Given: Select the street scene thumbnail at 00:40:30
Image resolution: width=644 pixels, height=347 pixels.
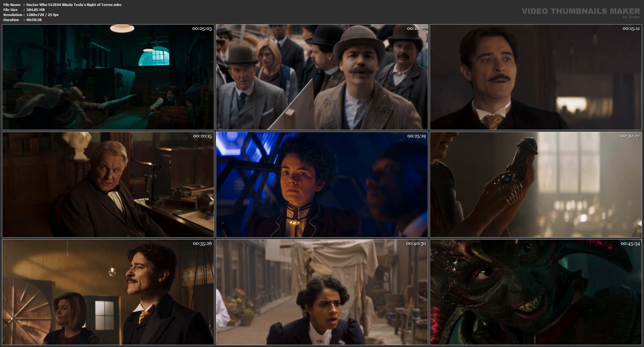Looking at the screenshot, I should 322,292.
